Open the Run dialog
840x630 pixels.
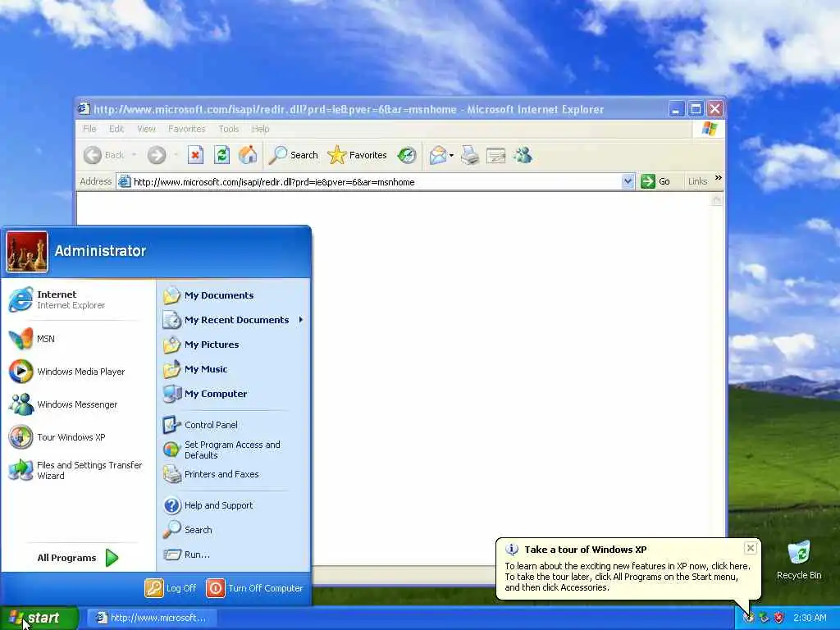pyautogui.click(x=234, y=555)
